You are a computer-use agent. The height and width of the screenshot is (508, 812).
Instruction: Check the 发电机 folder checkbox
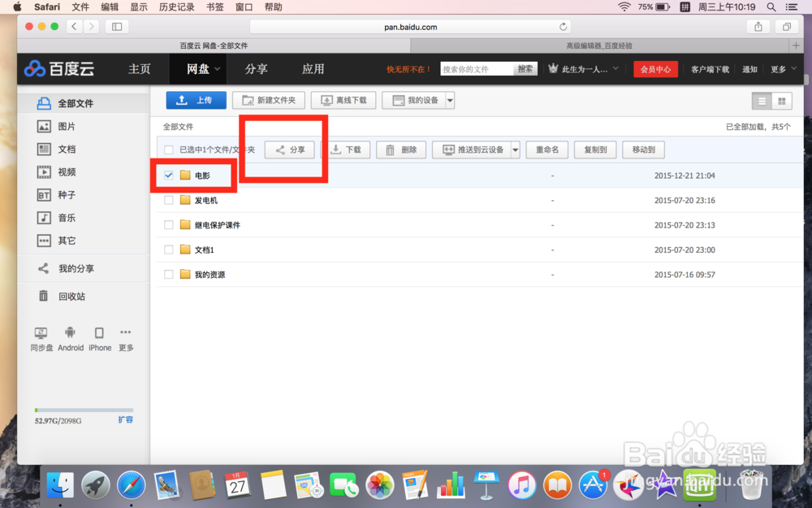pos(167,200)
